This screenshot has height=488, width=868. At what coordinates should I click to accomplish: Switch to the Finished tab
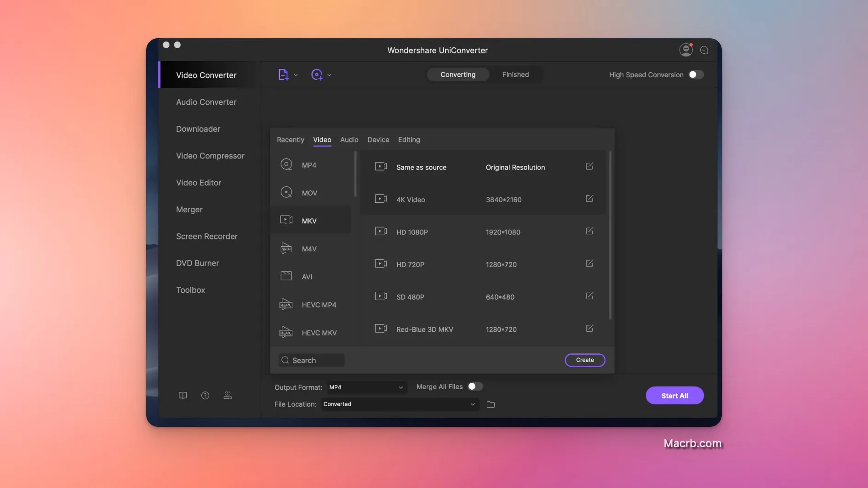515,74
